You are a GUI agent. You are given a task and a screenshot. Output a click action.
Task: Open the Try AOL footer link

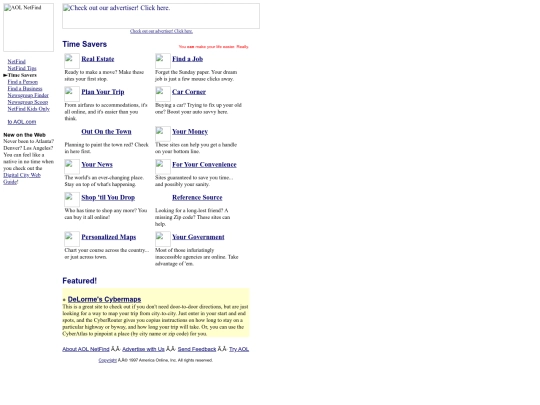coord(239,349)
